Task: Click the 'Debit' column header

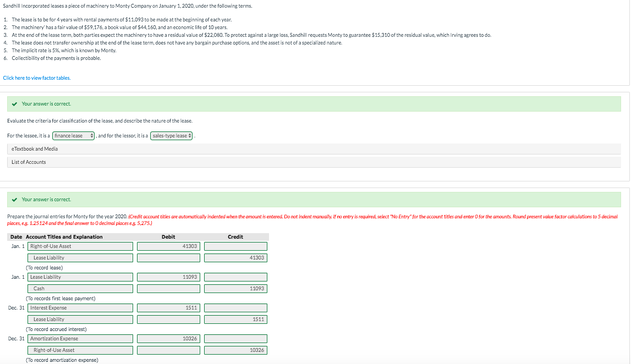Action: click(x=168, y=237)
